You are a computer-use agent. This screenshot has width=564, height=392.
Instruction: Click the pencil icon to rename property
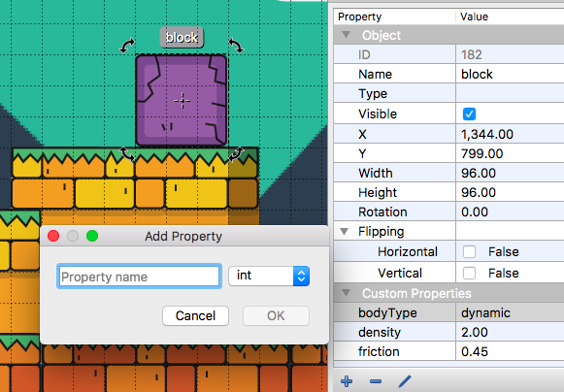(405, 381)
